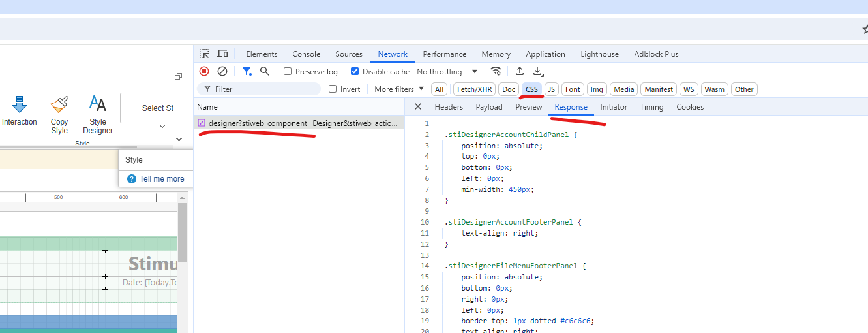868x333 pixels.
Task: Click the import HAR file icon
Action: (520, 71)
